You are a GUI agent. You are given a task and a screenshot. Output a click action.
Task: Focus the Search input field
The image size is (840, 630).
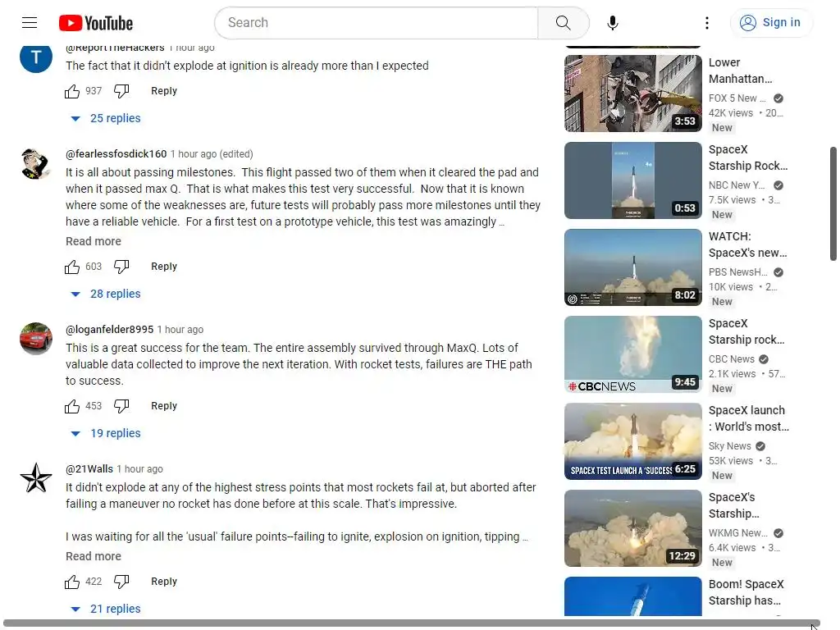[377, 22]
